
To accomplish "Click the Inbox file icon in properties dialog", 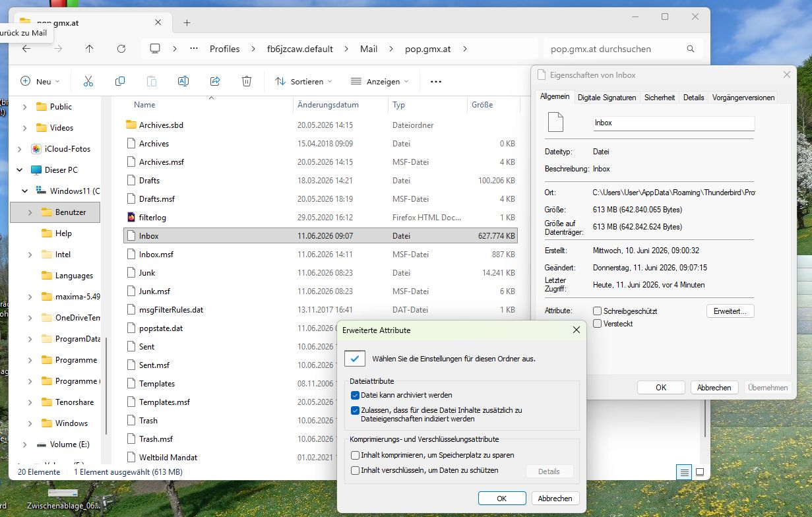I will [556, 123].
